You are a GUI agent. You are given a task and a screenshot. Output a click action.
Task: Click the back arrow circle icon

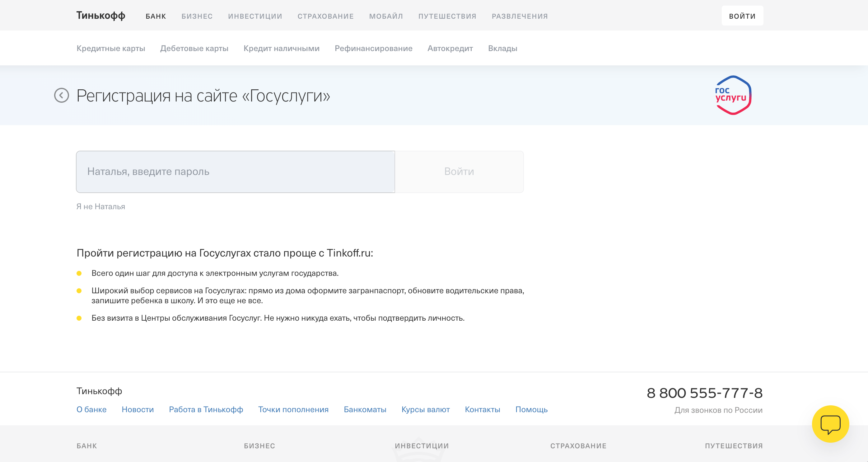tap(61, 96)
